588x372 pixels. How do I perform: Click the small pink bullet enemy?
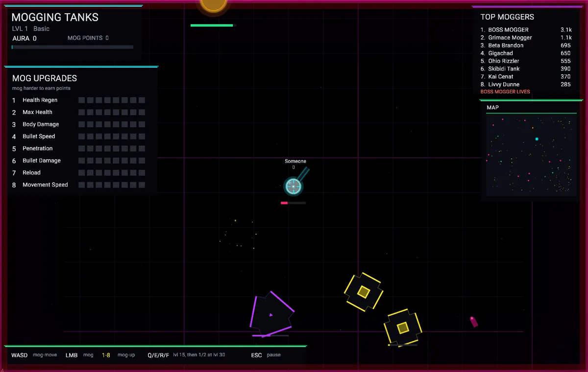tap(473, 322)
